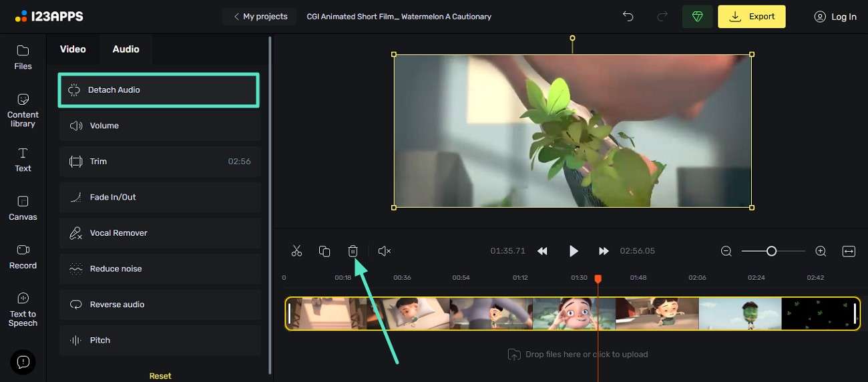Edit the project title text
The width and height of the screenshot is (868, 382).
(399, 17)
